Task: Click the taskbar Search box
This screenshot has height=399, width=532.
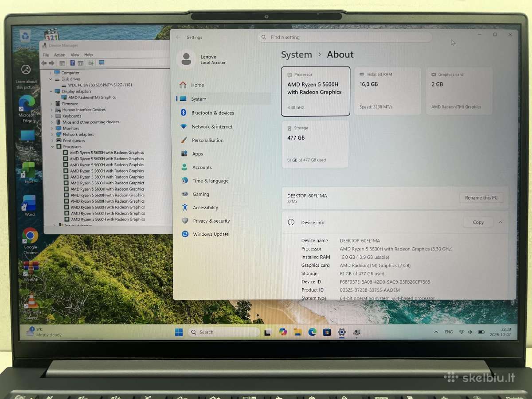Action: tap(223, 332)
